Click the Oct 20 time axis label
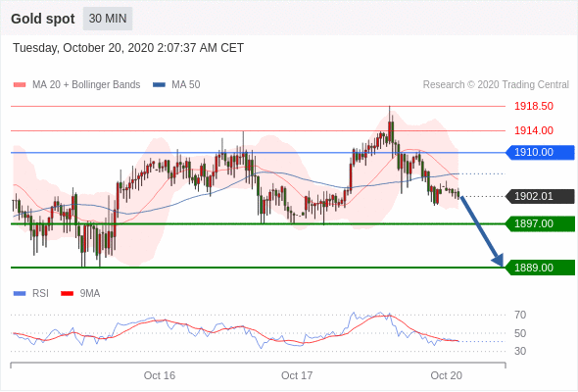578x392 pixels. coord(446,375)
